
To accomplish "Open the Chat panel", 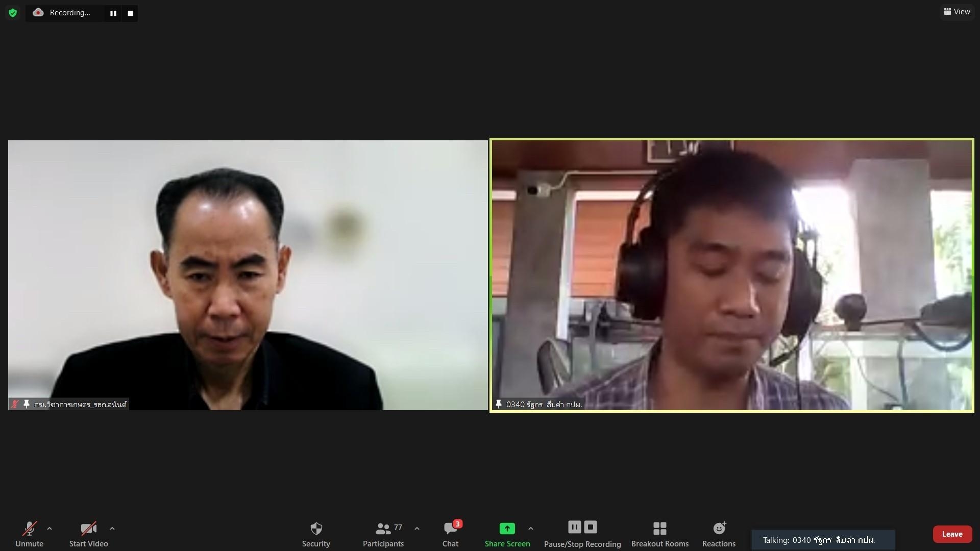I will (450, 534).
